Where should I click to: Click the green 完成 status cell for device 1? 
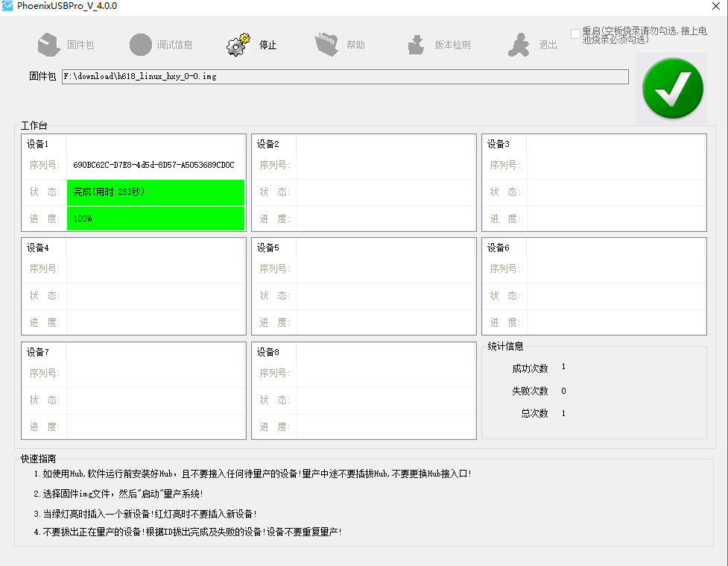pos(155,192)
